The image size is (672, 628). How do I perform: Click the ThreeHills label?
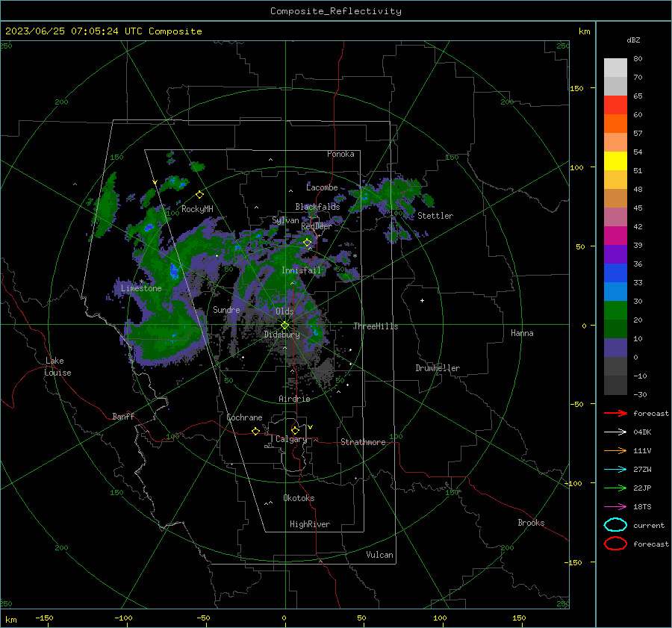[376, 326]
